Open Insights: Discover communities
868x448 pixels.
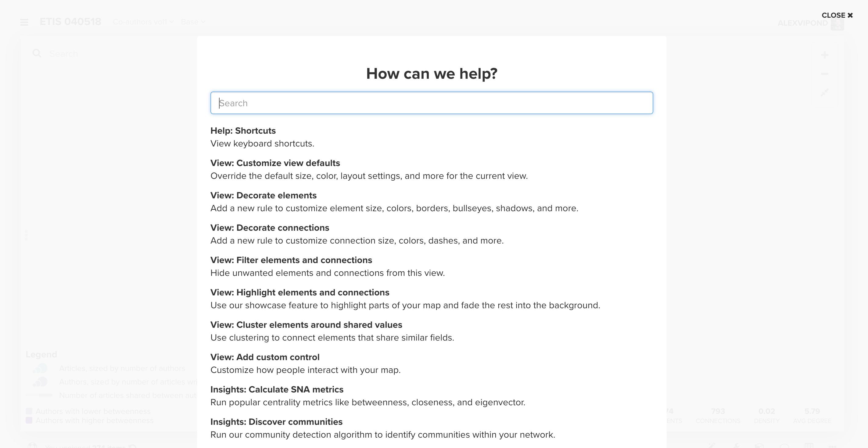point(276,422)
